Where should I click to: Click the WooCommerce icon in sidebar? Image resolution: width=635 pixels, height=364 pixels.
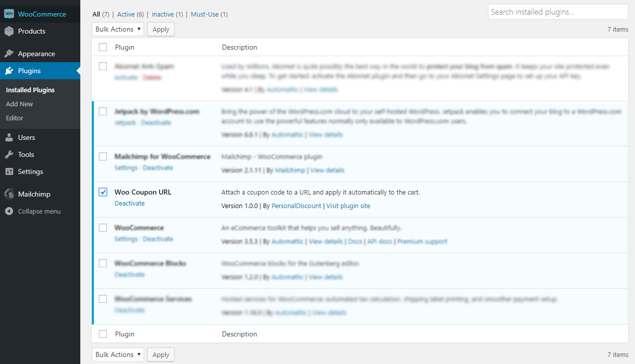9,14
